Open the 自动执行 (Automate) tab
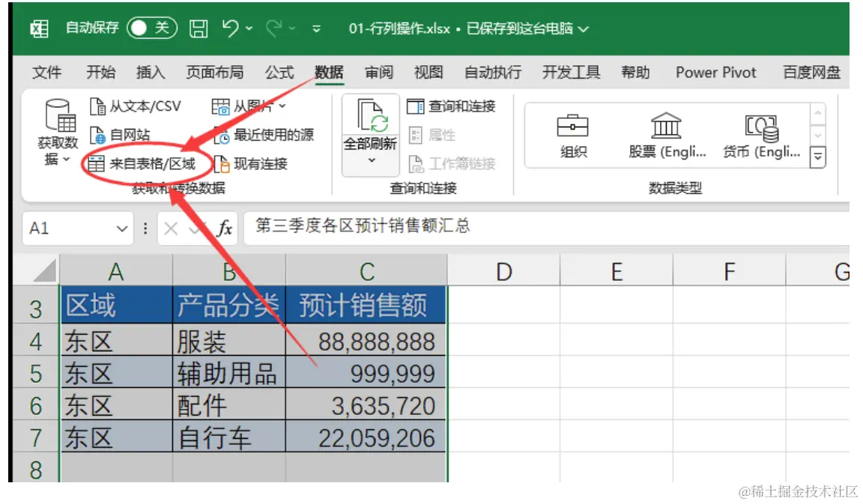Viewport: 863px width, 504px height. point(493,72)
